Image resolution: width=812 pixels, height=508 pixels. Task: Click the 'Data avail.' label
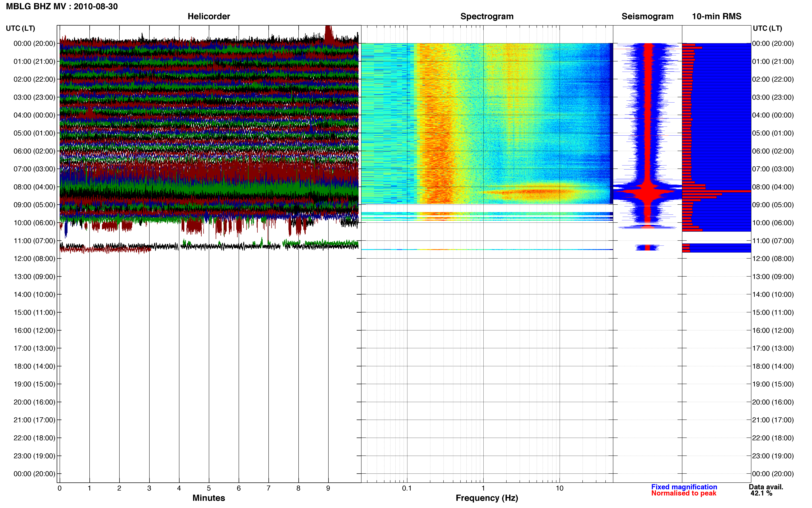(766, 487)
